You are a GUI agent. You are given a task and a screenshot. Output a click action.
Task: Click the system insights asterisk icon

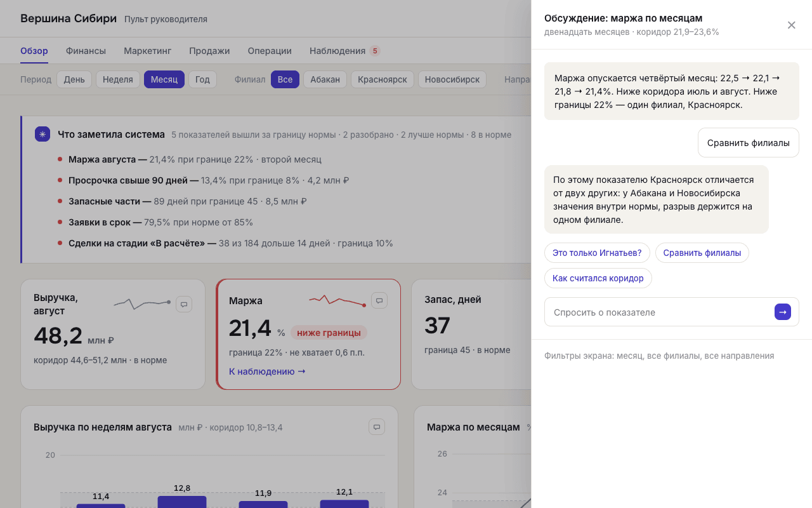coord(43,134)
